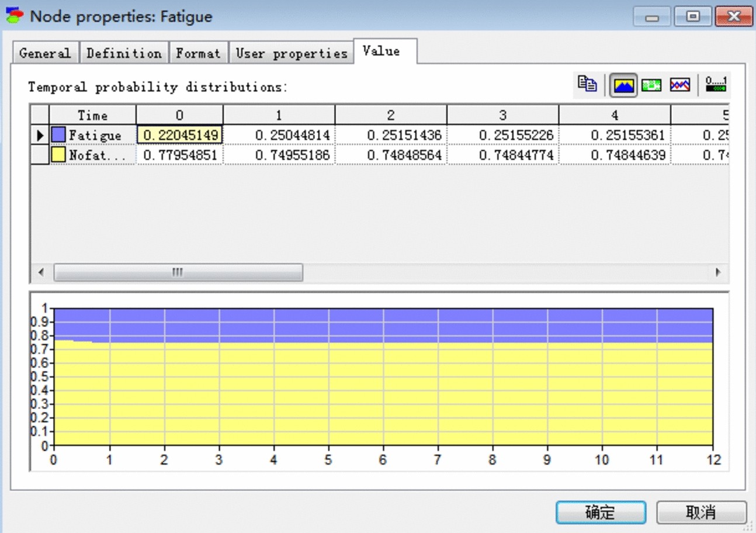756x533 pixels.
Task: Click the scroll left arrow of table
Action: [41, 272]
